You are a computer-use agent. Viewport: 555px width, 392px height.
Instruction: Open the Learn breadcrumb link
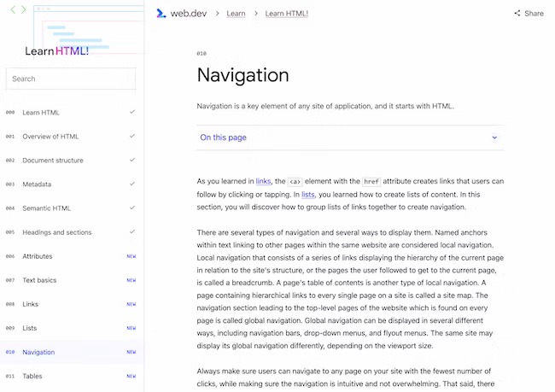click(236, 14)
